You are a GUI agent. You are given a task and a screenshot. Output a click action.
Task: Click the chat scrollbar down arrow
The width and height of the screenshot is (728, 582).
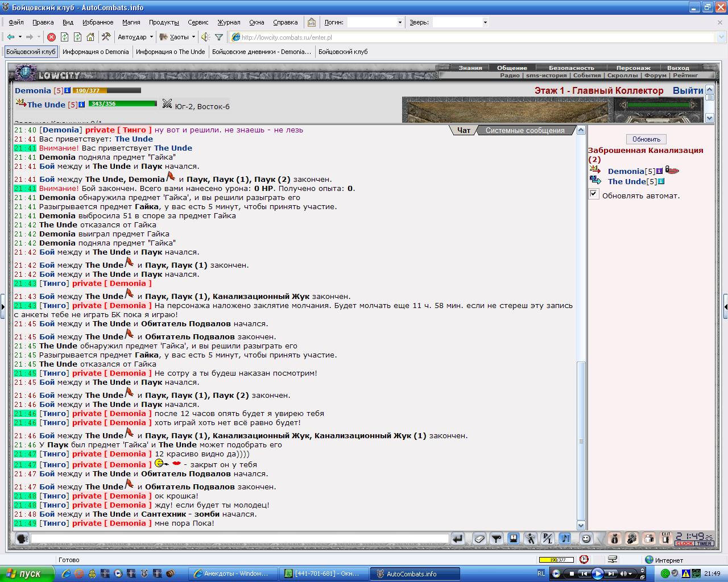581,525
